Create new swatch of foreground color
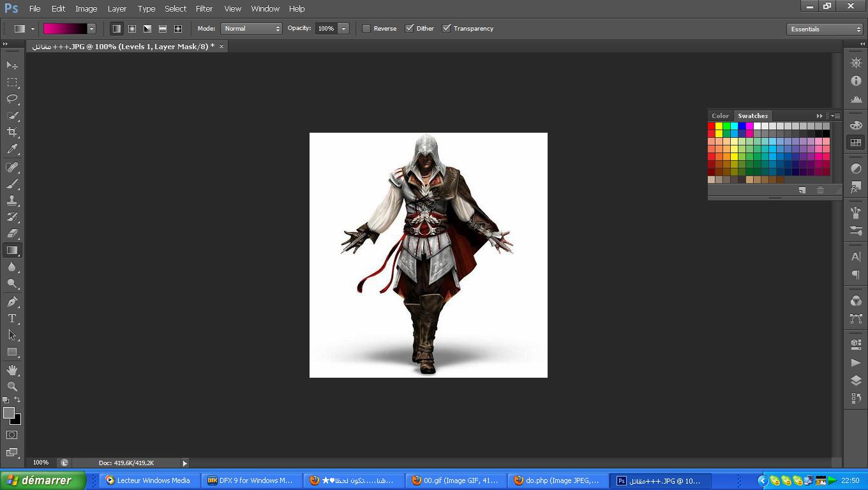The width and height of the screenshot is (868, 490). coord(802,190)
